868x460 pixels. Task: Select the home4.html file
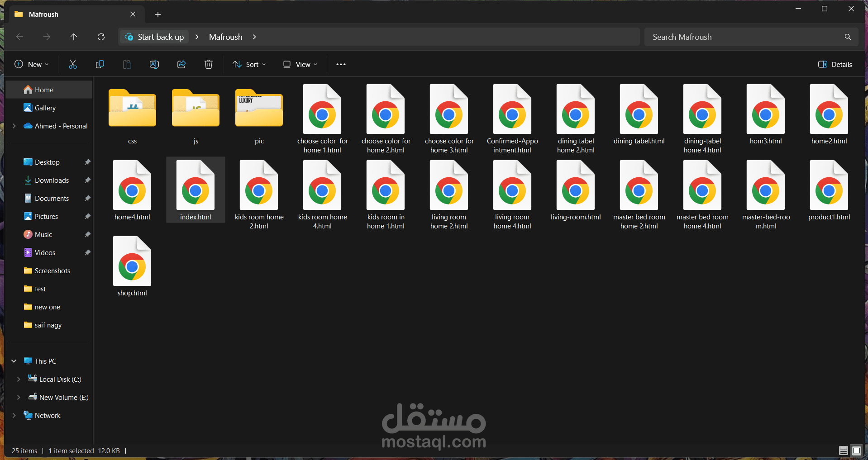pyautogui.click(x=132, y=190)
